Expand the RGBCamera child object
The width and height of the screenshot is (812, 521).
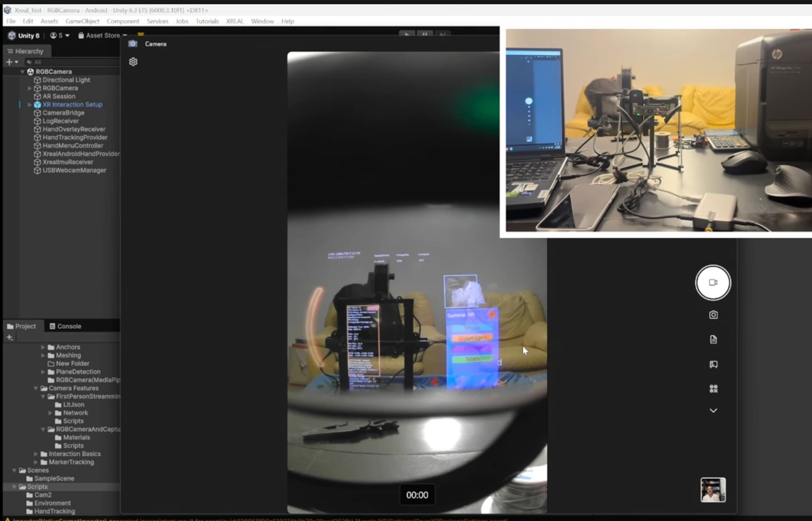pos(30,88)
